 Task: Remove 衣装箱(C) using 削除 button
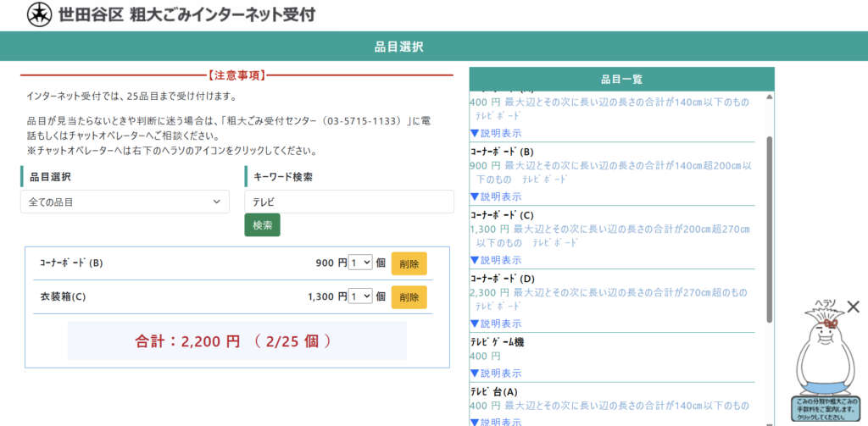409,297
